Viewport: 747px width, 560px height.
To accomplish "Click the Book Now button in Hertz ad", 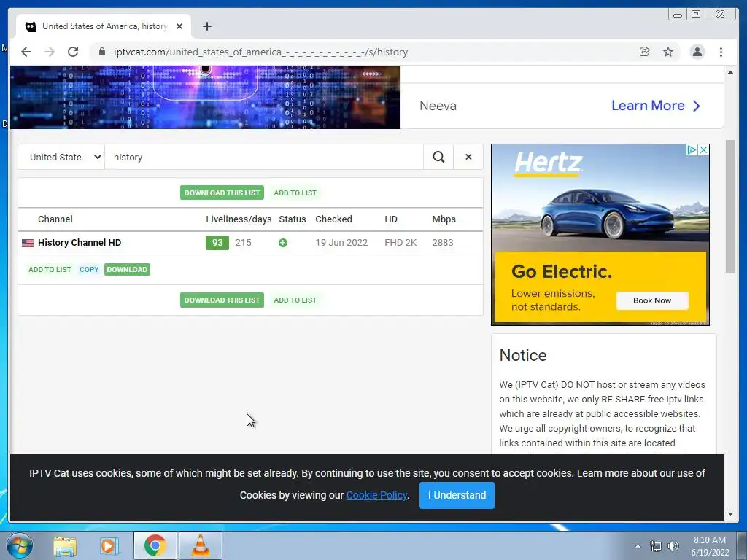I will (651, 300).
